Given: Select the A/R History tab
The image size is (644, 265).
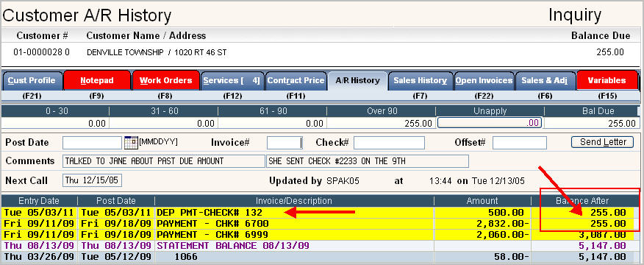Looking at the screenshot, I should point(357,80).
